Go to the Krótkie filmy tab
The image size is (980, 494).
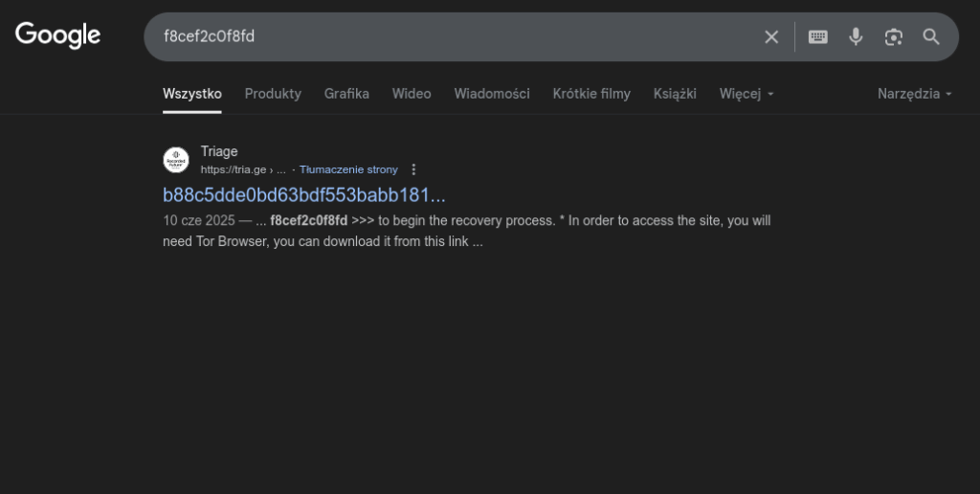coord(591,94)
